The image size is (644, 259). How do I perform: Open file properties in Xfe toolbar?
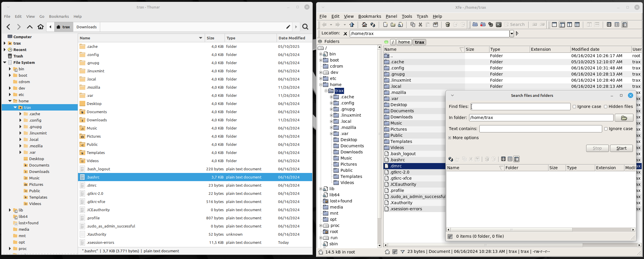coord(435,25)
